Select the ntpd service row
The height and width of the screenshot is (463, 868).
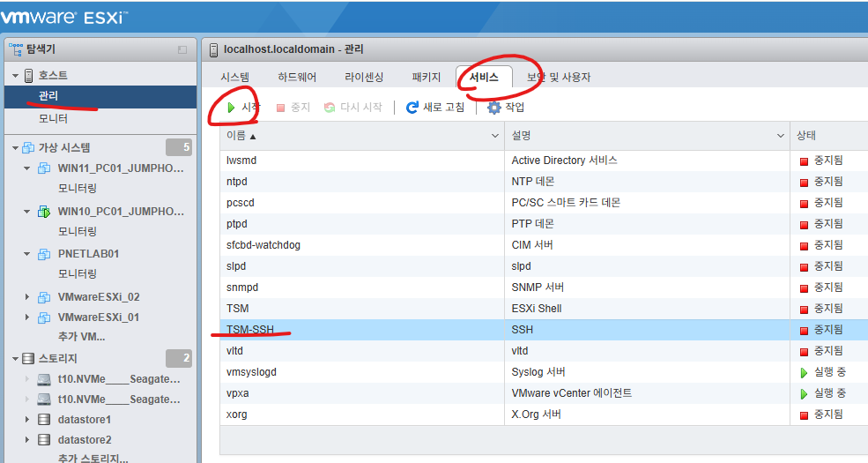544,182
